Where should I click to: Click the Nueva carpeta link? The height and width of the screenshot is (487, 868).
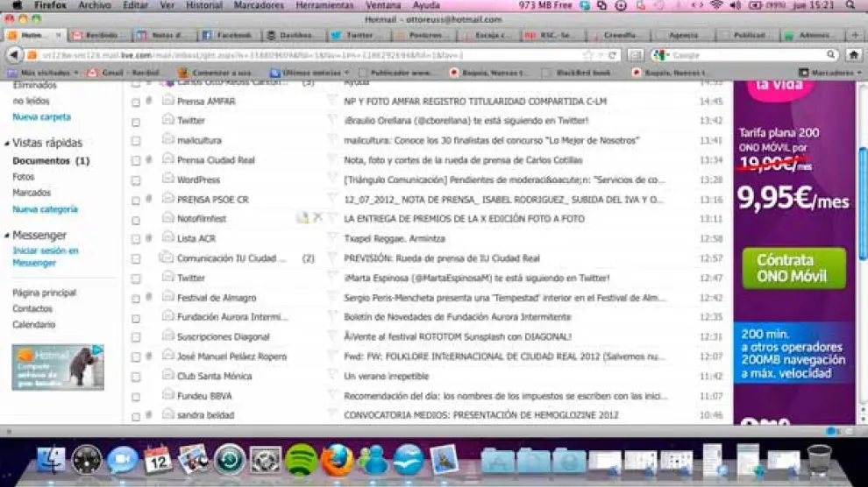pos(42,116)
